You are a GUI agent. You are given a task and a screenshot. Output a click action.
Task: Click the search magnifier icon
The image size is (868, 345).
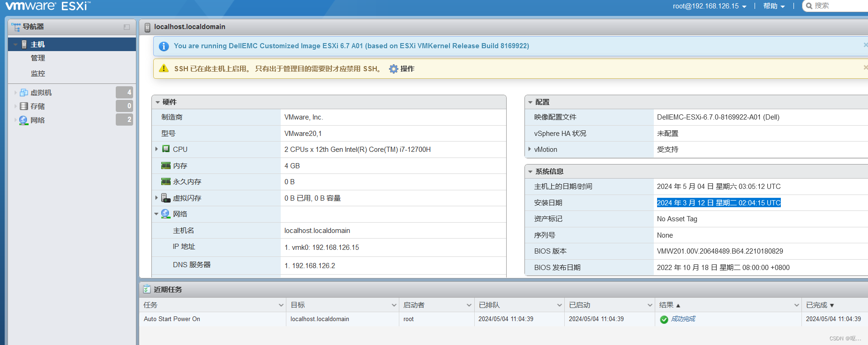(809, 6)
